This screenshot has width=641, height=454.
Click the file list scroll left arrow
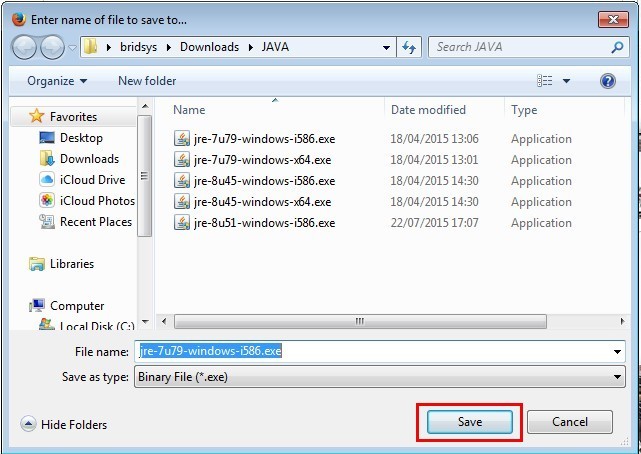pyautogui.click(x=164, y=321)
